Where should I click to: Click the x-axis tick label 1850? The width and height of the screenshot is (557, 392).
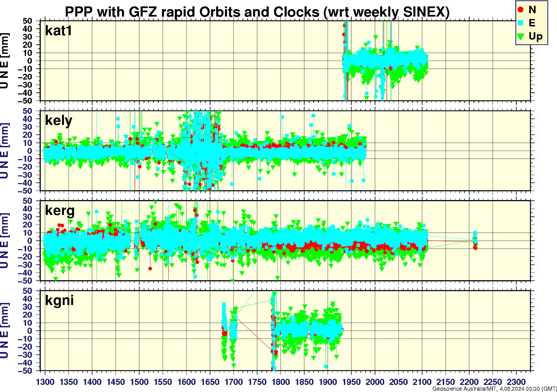pos(304,382)
